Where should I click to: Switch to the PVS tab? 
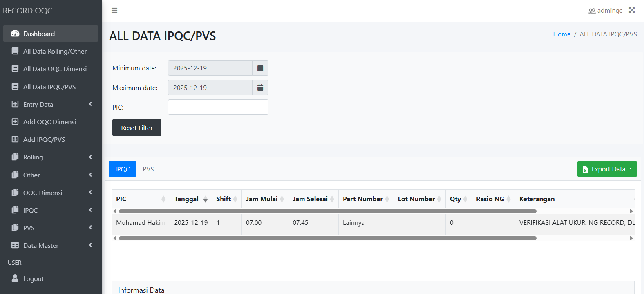pos(148,169)
